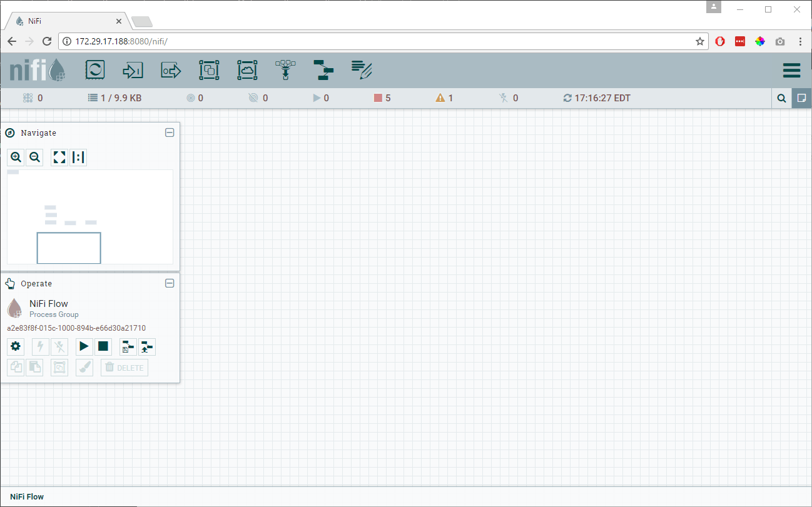The height and width of the screenshot is (507, 812).
Task: Click the Actual size zoom button
Action: [x=78, y=158]
